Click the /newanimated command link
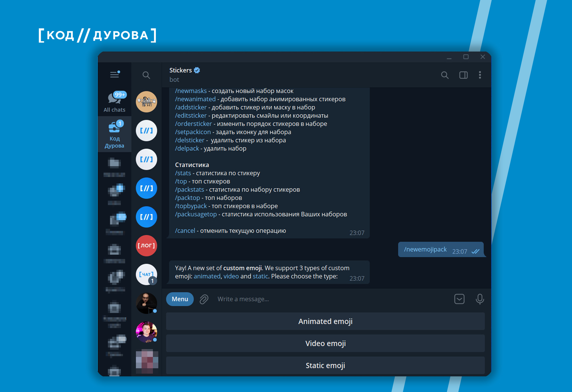Viewport: 572px width, 392px height. (195, 99)
